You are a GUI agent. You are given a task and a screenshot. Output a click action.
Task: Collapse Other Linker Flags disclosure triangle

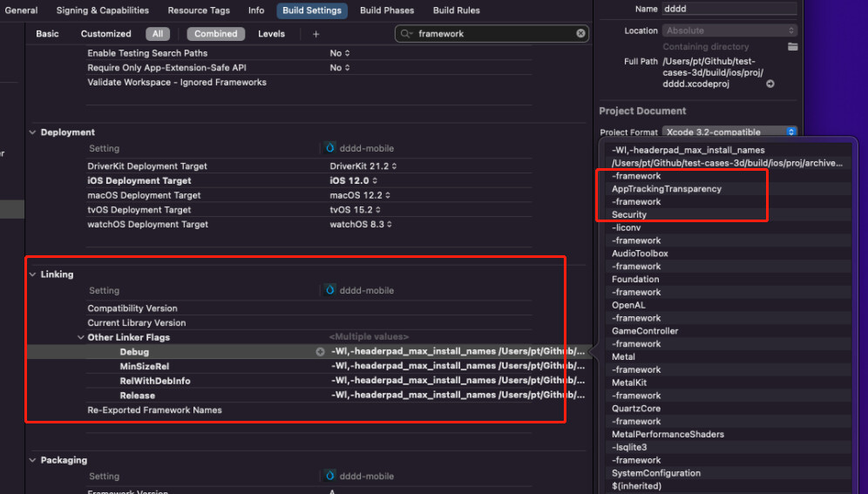point(80,337)
